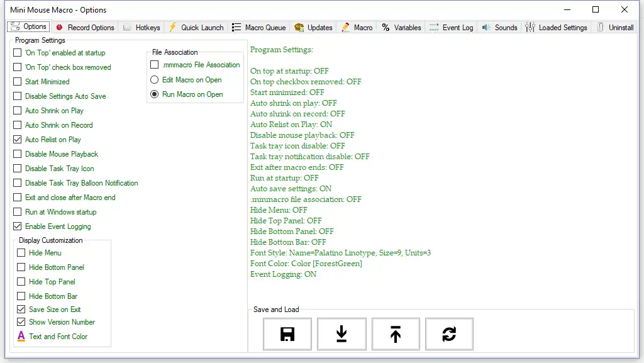Image resolution: width=644 pixels, height=363 pixels.
Task: Check Hide Top Panel option
Action: (21, 282)
